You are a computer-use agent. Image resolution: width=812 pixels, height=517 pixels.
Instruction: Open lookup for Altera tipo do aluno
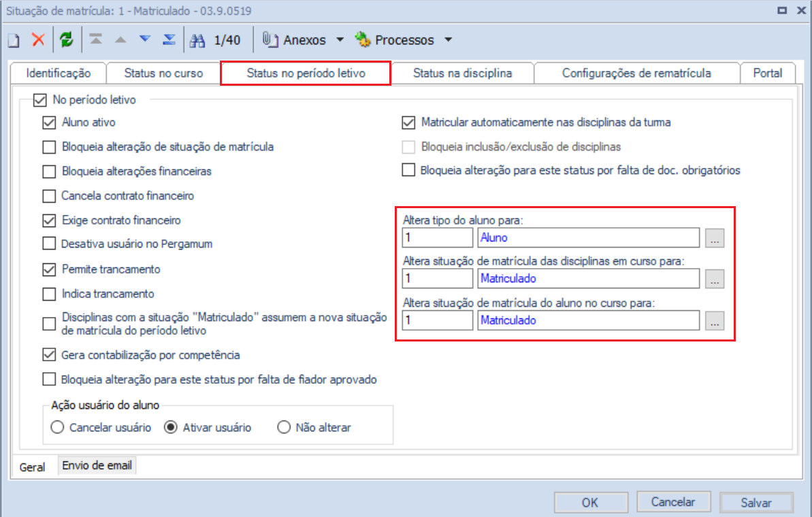pyautogui.click(x=715, y=239)
